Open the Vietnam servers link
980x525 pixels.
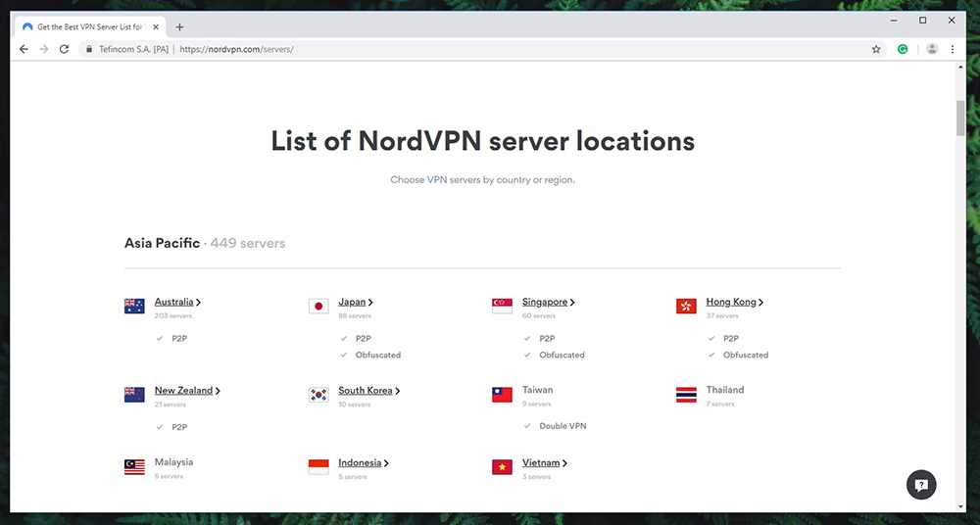click(x=541, y=462)
